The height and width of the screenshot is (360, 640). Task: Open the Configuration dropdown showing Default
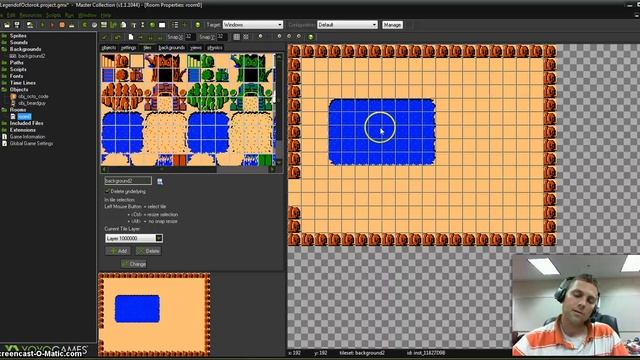coord(347,25)
